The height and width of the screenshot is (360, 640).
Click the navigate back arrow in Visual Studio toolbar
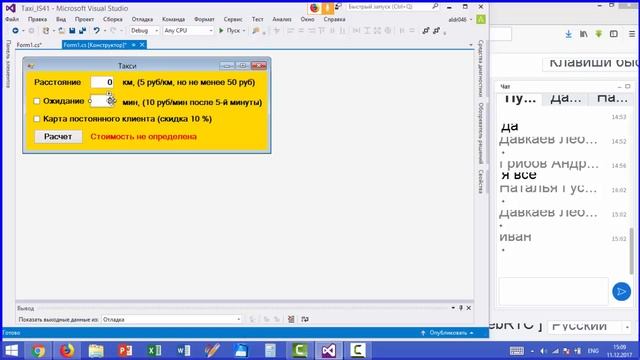[x=15, y=31]
